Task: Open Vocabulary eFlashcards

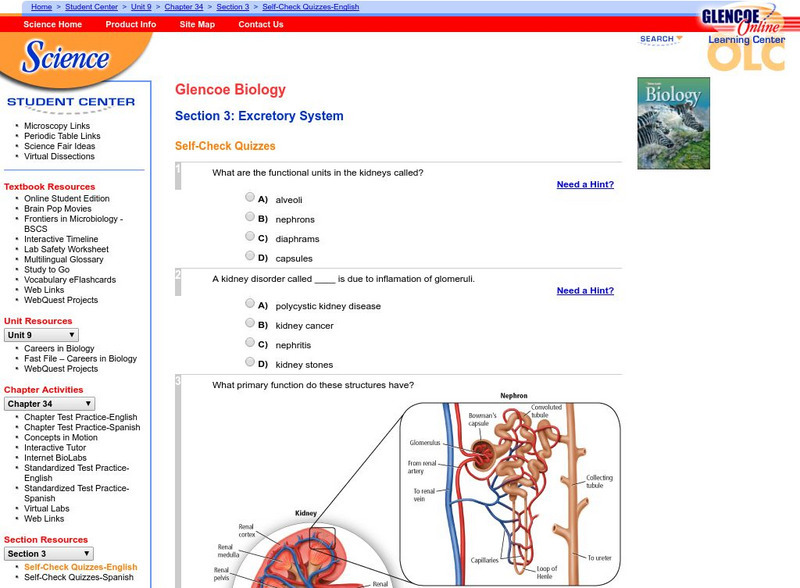Action: pos(70,280)
